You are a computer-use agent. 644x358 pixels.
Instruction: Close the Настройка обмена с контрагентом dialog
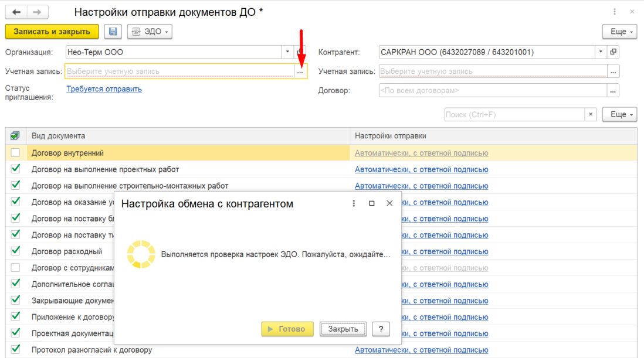pyautogui.click(x=389, y=203)
